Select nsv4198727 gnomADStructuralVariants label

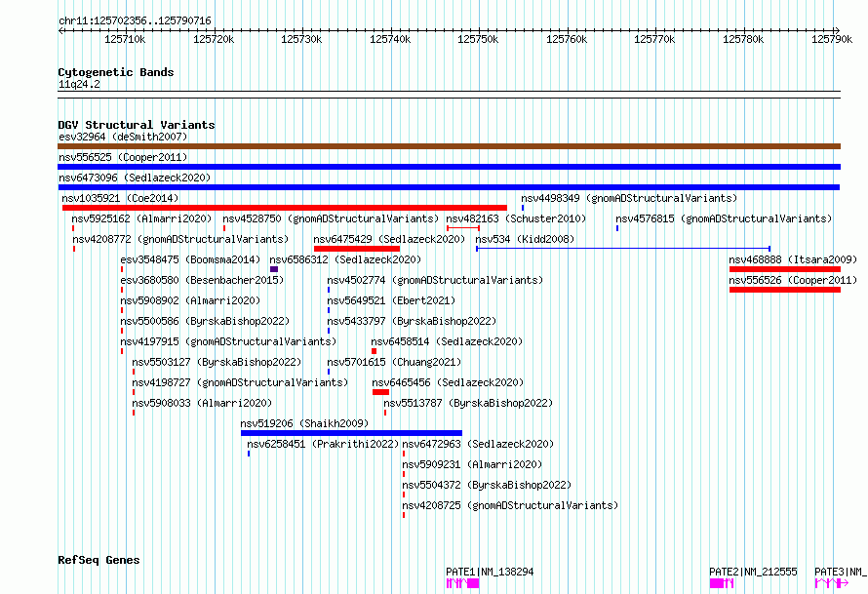tap(240, 382)
